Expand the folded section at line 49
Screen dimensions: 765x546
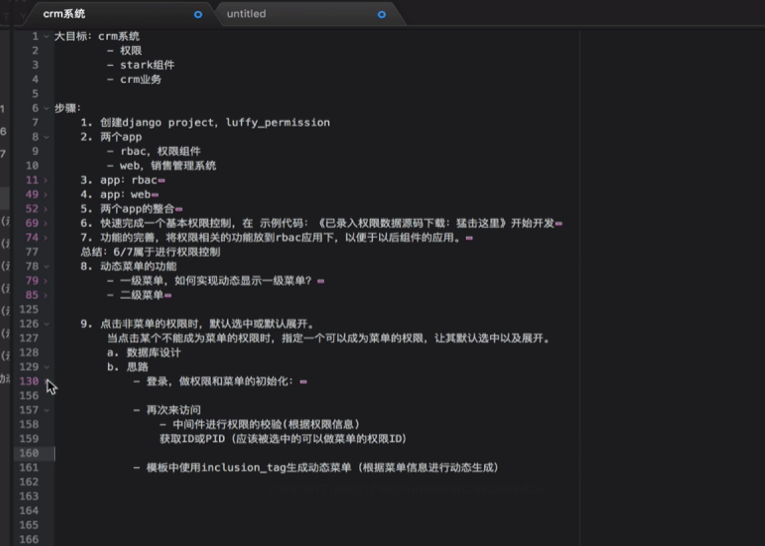[46, 195]
